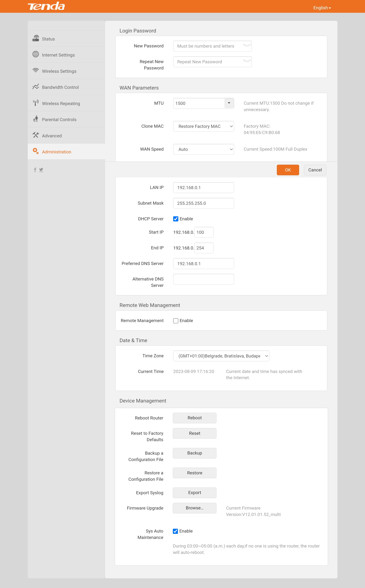Viewport: 365px width, 588px height.
Task: Open the MTU dropdown arrow
Action: [229, 103]
